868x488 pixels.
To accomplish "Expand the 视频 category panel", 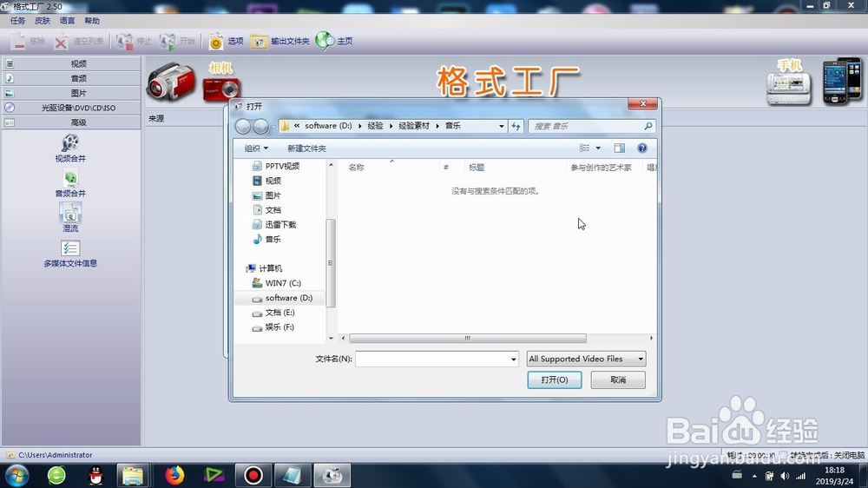I will [71, 63].
